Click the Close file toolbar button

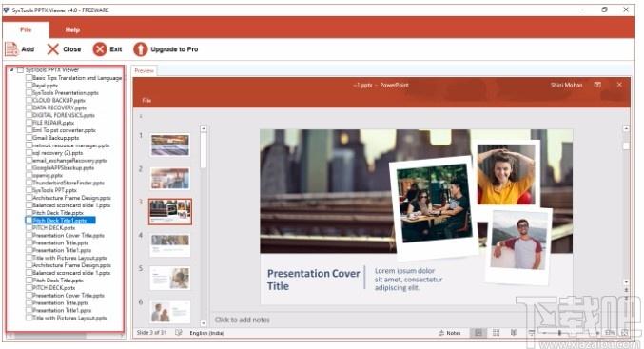[x=64, y=49]
